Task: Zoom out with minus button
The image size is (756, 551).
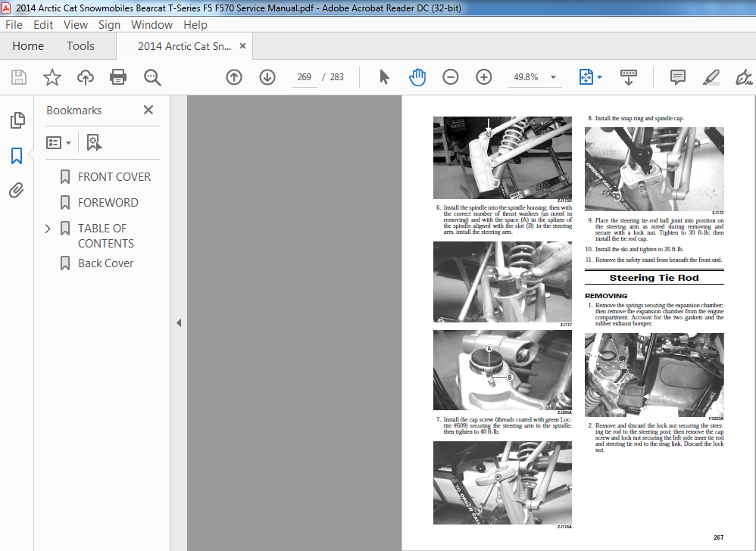Action: (450, 77)
